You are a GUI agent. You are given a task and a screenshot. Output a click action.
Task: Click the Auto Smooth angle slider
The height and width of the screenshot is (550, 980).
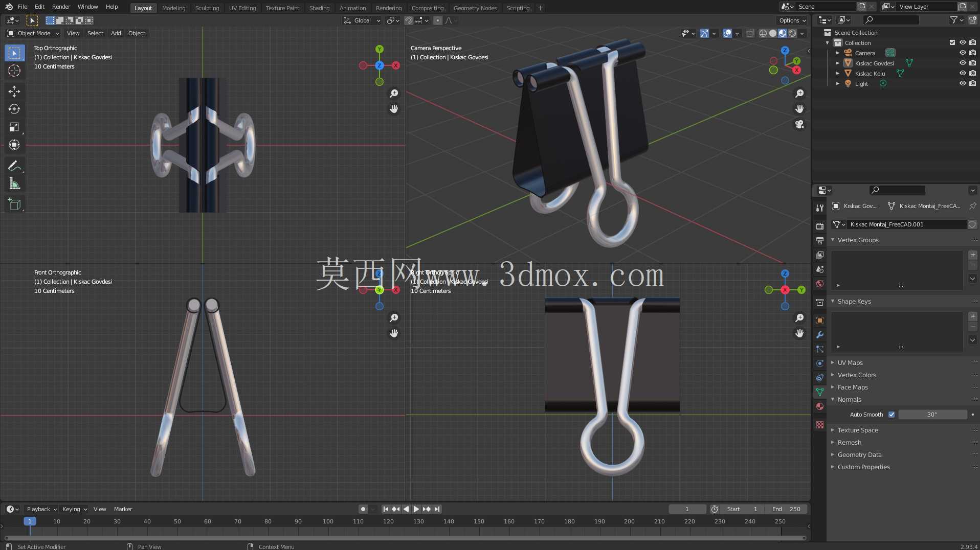coord(932,415)
